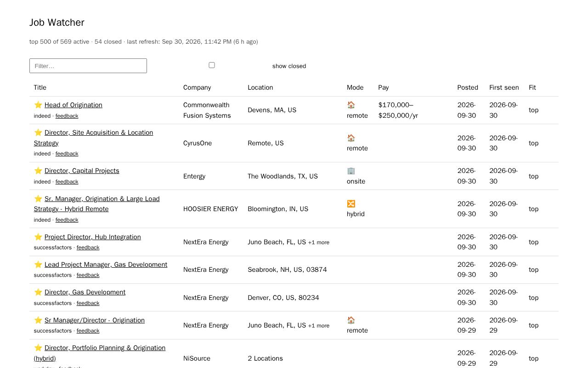Sort by the Fit column header
Image resolution: width=588 pixels, height=368 pixels.
(532, 87)
